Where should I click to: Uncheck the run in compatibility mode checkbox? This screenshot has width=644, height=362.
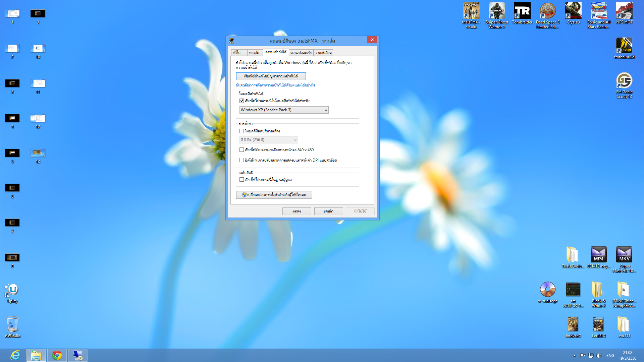[241, 101]
